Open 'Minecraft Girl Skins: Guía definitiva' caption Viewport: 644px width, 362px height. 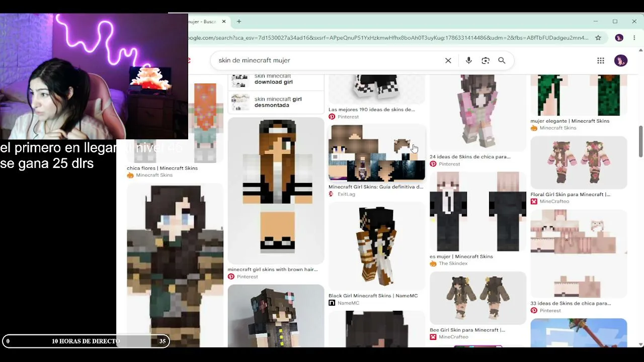coord(376,187)
